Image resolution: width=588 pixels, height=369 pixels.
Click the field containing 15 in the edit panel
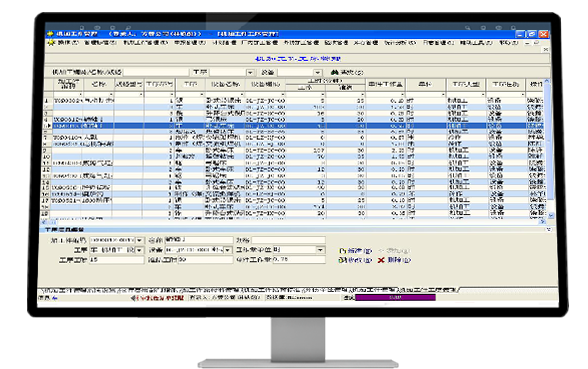pyautogui.click(x=116, y=260)
